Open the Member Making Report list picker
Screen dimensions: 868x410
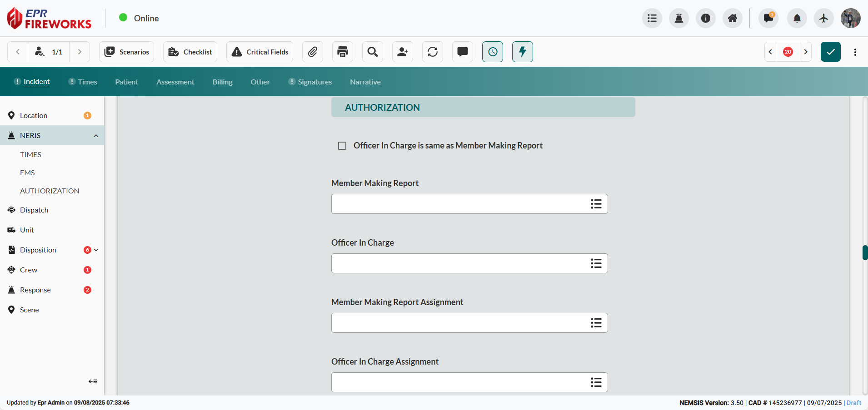coord(596,204)
